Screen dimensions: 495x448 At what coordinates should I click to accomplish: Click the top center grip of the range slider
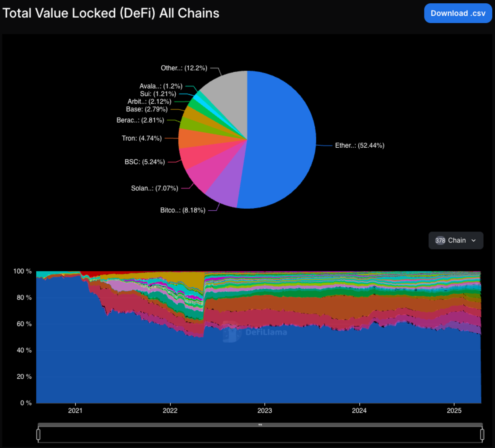[260, 424]
